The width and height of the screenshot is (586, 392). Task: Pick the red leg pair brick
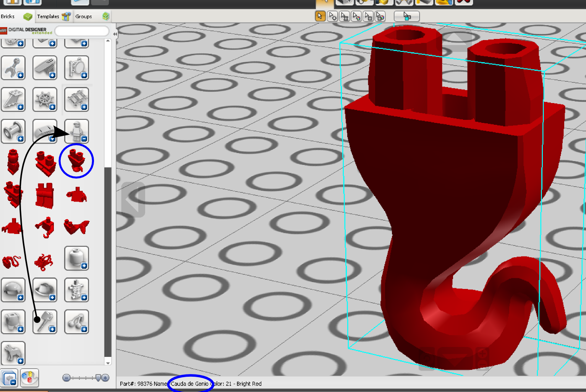coord(45,196)
